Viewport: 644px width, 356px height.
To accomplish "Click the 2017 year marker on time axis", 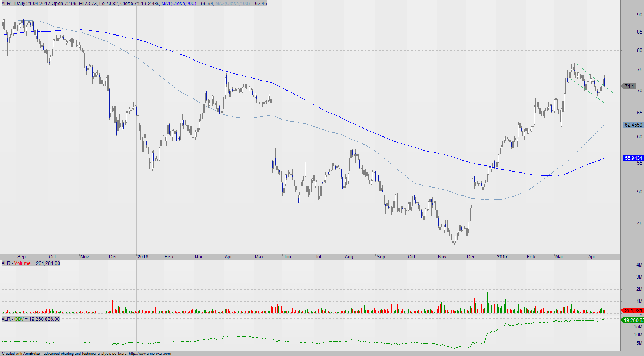I will (x=502, y=257).
